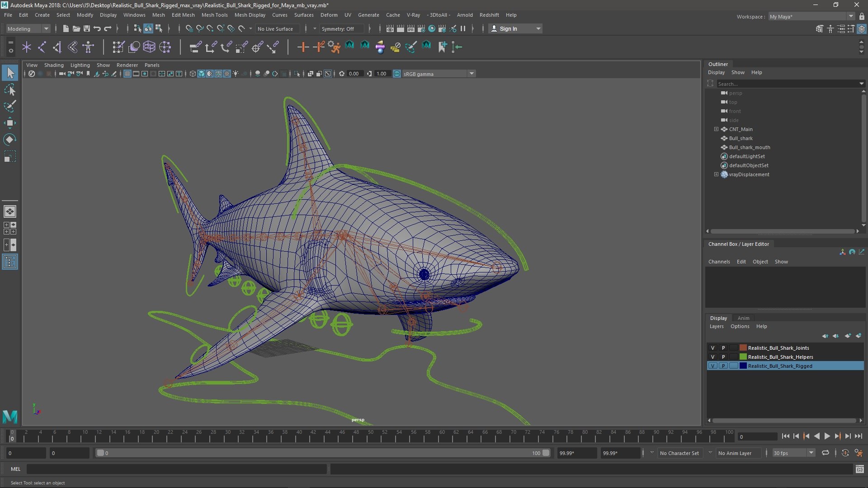Activate the Lasso select tool
868x488 pixels.
click(x=10, y=90)
